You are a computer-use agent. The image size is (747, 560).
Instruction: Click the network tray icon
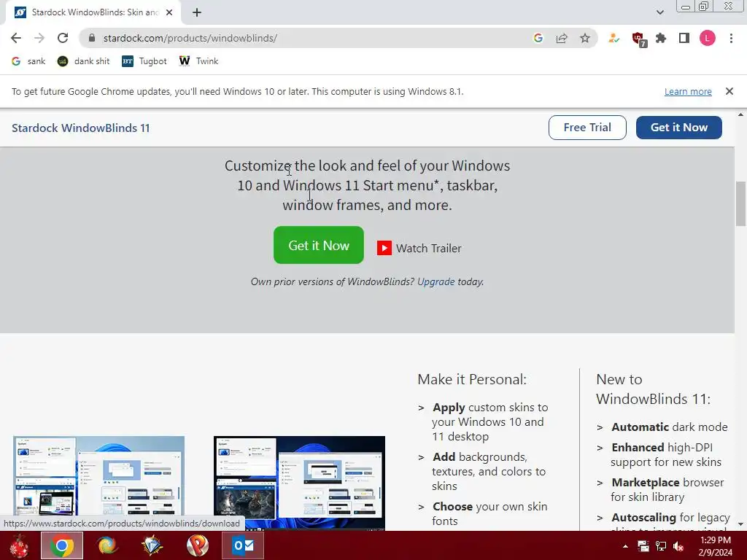point(661,546)
